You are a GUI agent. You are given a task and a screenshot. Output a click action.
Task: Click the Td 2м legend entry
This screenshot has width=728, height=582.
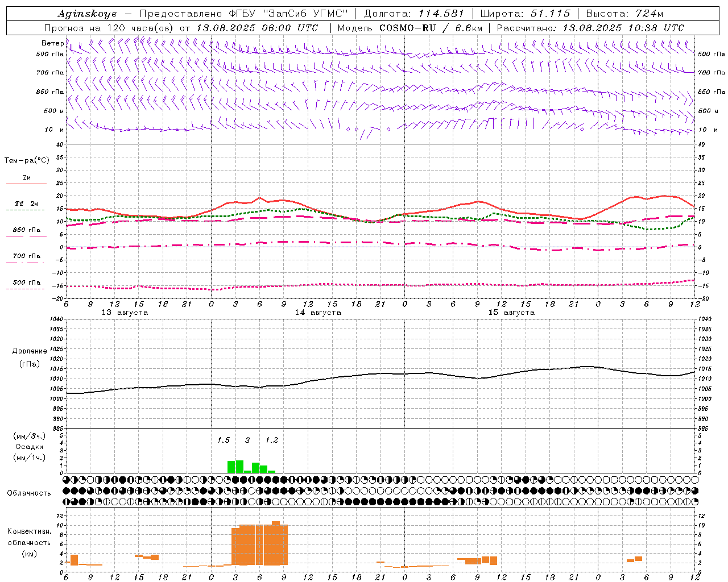[x=26, y=203]
